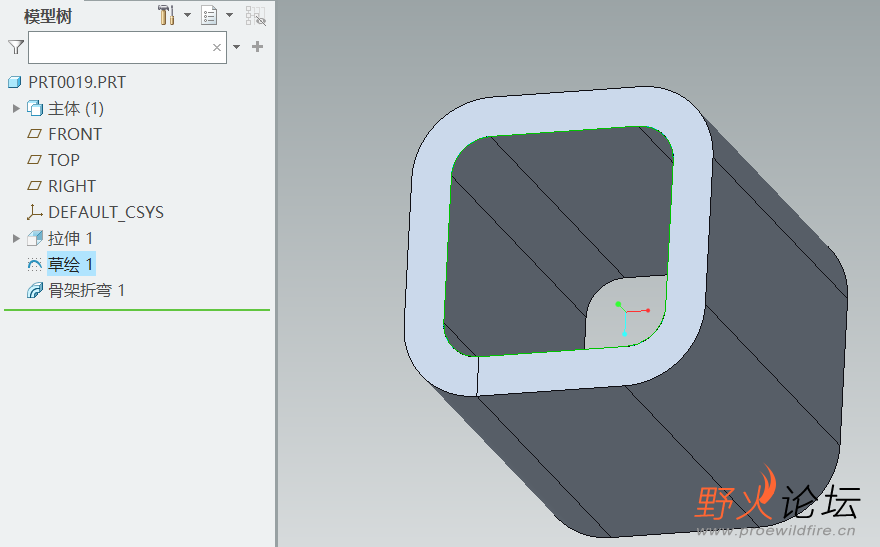Screen dimensions: 880x547
Task: Click the plus icon beside search box
Action: [x=258, y=47]
